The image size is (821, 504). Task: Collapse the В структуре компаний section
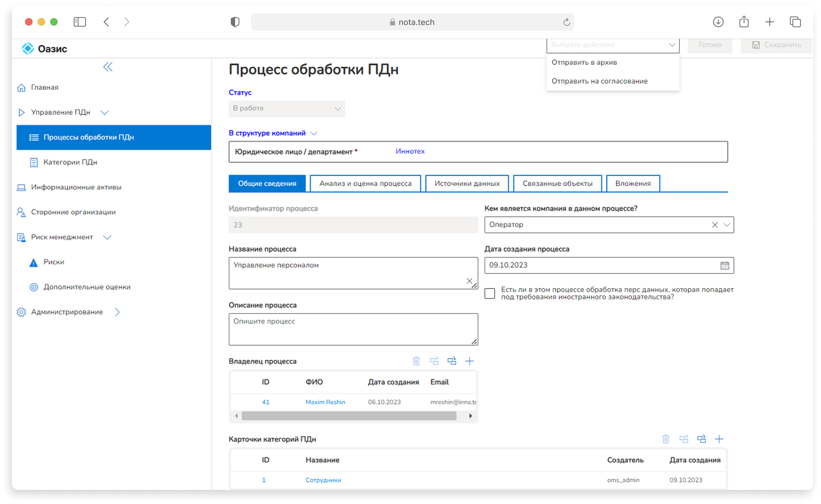click(313, 133)
